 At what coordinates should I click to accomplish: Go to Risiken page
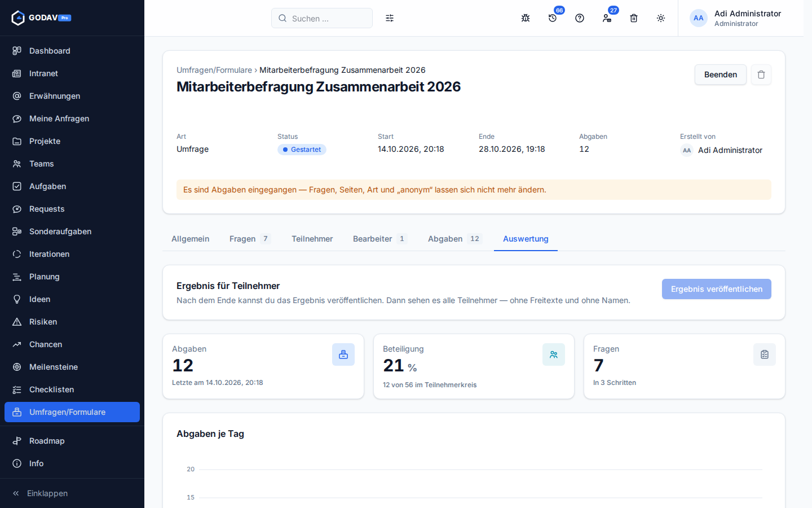click(x=72, y=322)
